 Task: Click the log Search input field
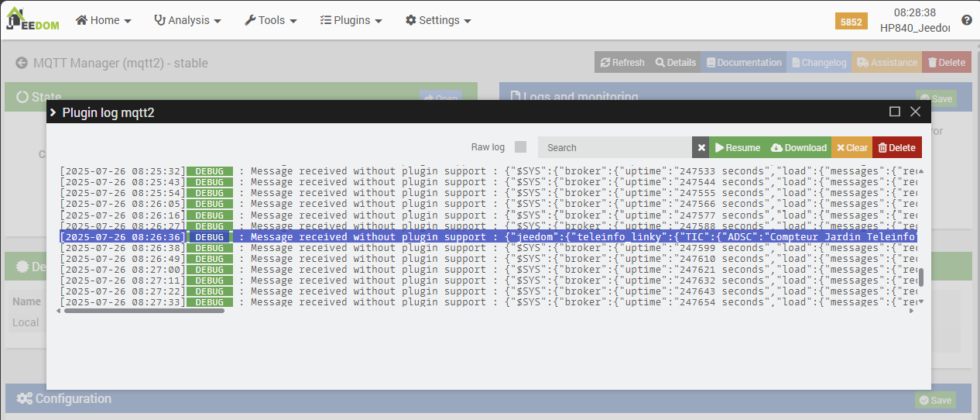(615, 147)
